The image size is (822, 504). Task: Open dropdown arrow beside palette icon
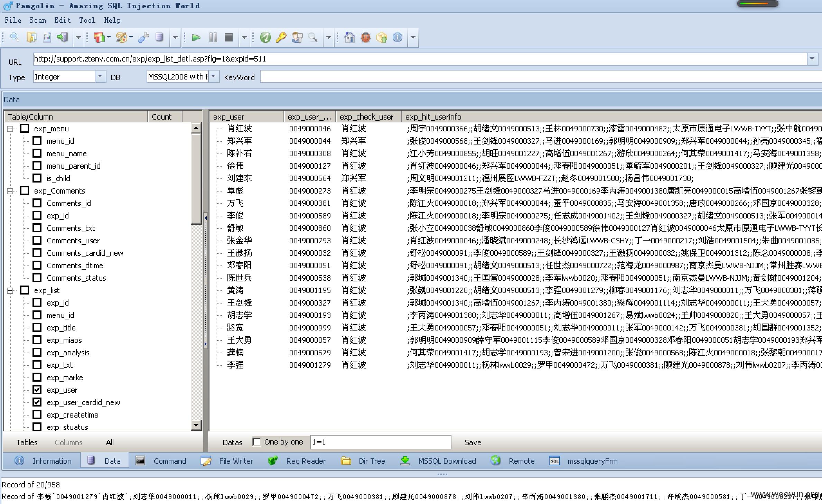(131, 37)
